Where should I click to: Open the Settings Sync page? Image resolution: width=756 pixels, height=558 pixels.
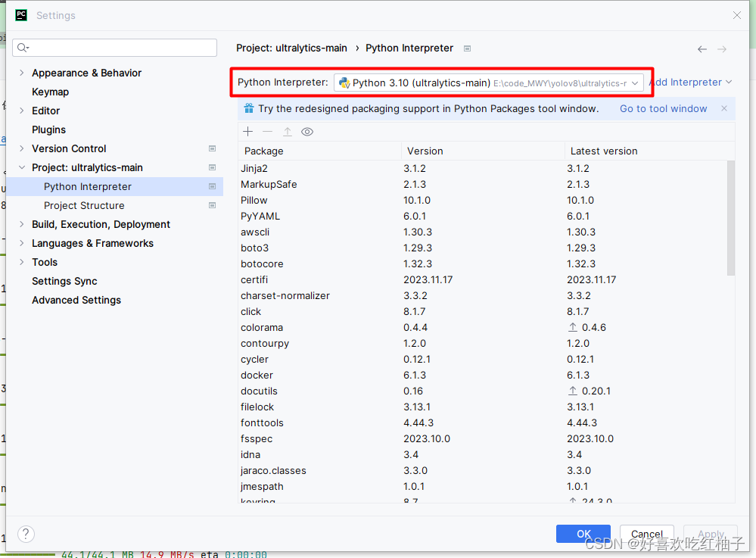(64, 281)
